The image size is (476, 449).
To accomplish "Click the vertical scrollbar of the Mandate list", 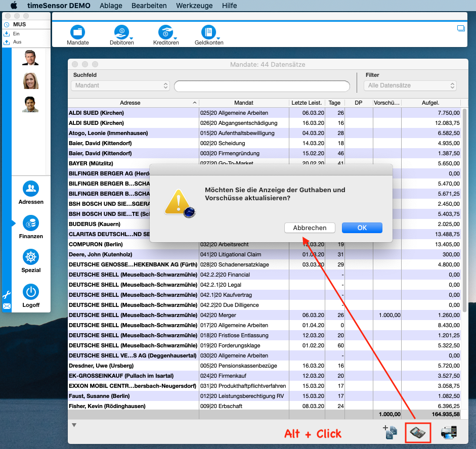I will click(464, 210).
